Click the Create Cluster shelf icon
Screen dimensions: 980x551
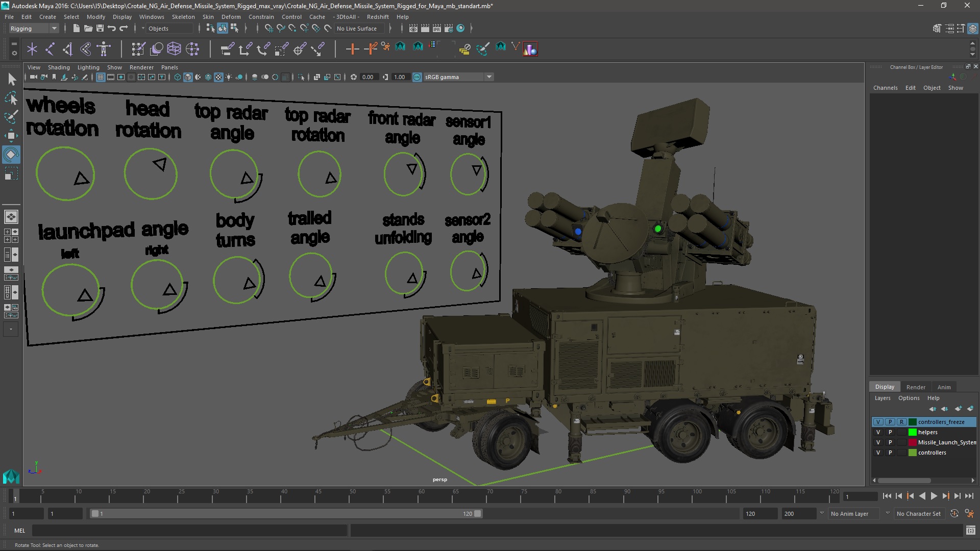coord(192,49)
